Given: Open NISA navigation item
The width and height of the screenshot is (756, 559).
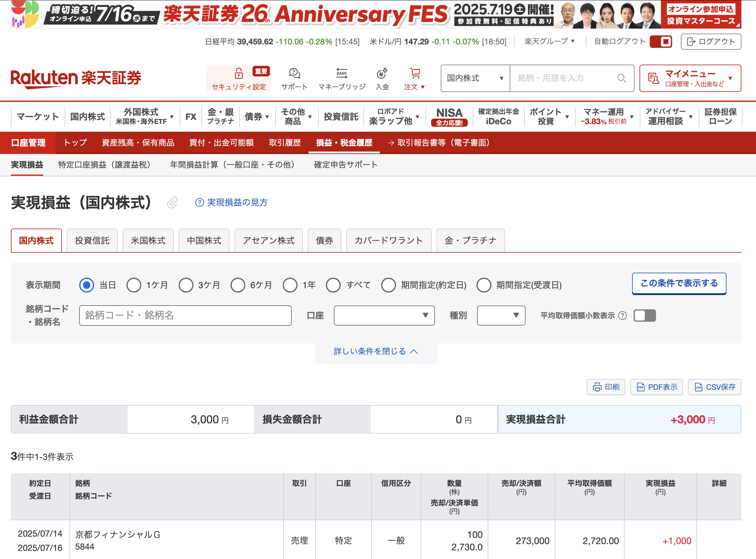Looking at the screenshot, I should 449,117.
